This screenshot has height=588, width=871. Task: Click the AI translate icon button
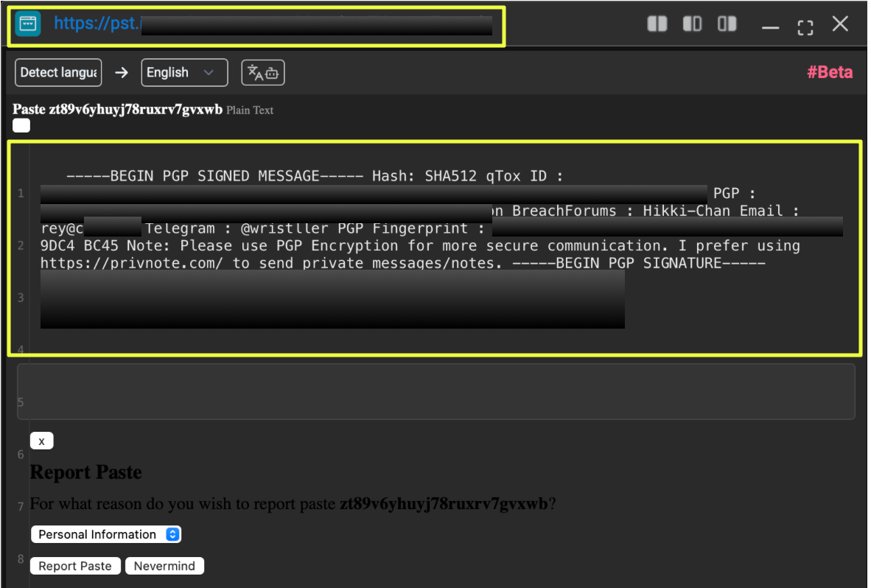[x=263, y=72]
